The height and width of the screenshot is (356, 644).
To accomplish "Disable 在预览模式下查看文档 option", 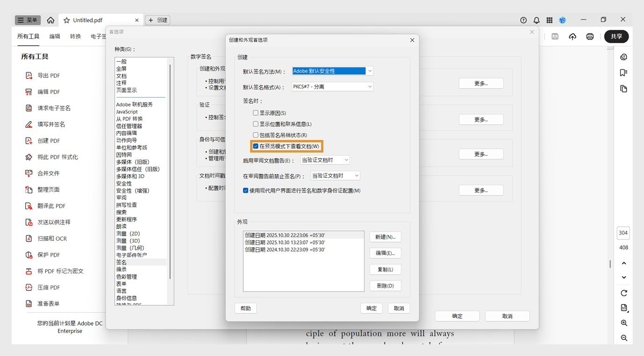I will pos(255,146).
